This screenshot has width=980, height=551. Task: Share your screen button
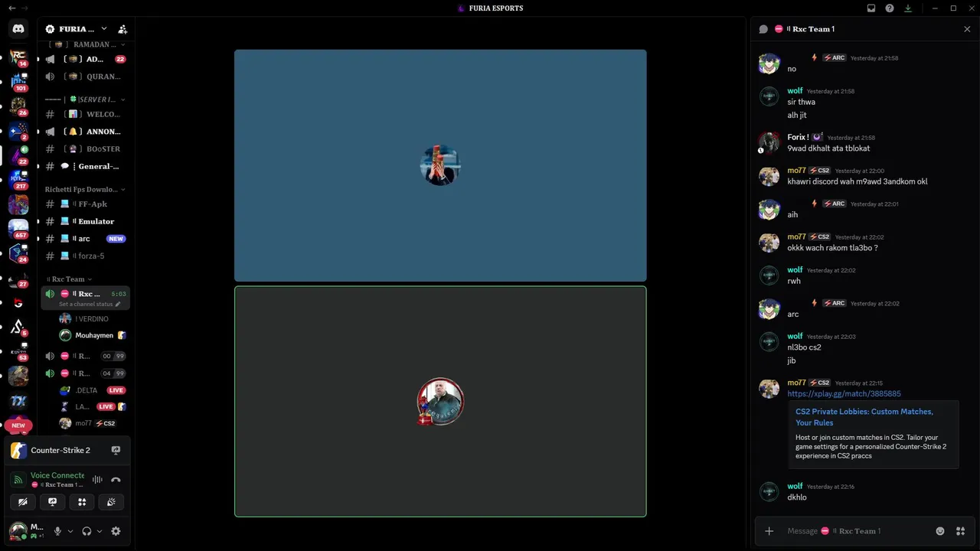point(52,502)
